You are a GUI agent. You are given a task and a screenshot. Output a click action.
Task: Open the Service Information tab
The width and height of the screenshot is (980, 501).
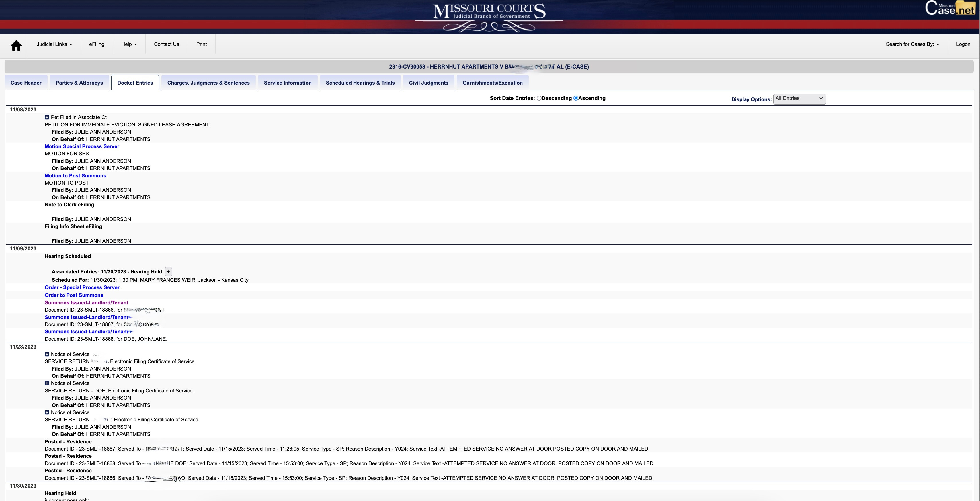tap(288, 83)
